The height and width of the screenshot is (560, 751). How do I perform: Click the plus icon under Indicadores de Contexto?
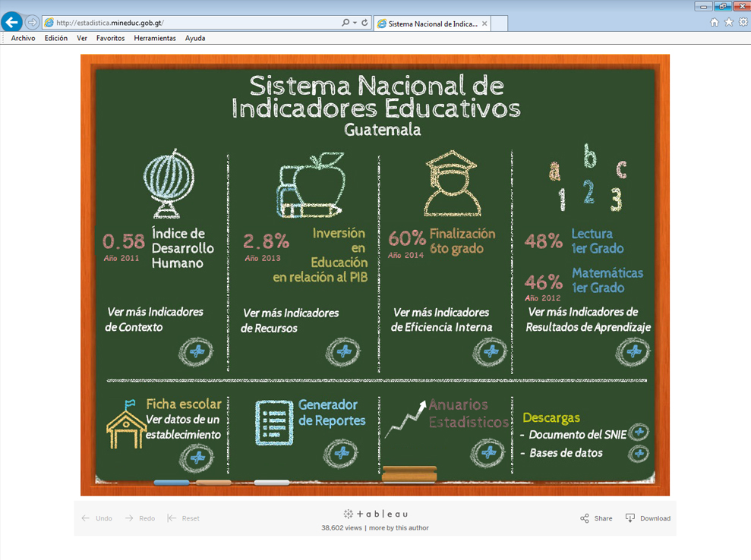[x=197, y=351]
